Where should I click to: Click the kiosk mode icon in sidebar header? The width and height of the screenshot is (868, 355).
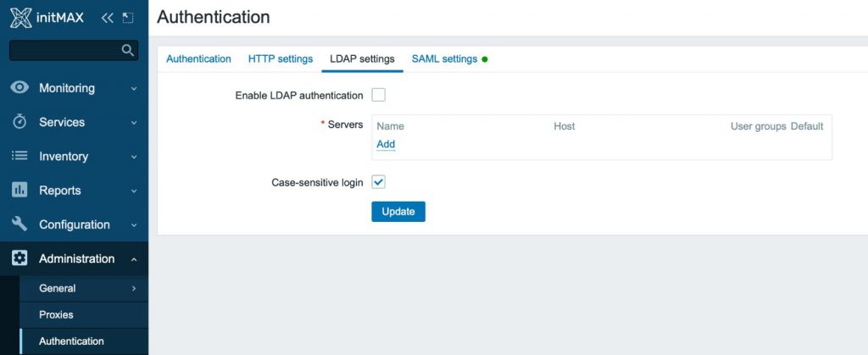[128, 17]
